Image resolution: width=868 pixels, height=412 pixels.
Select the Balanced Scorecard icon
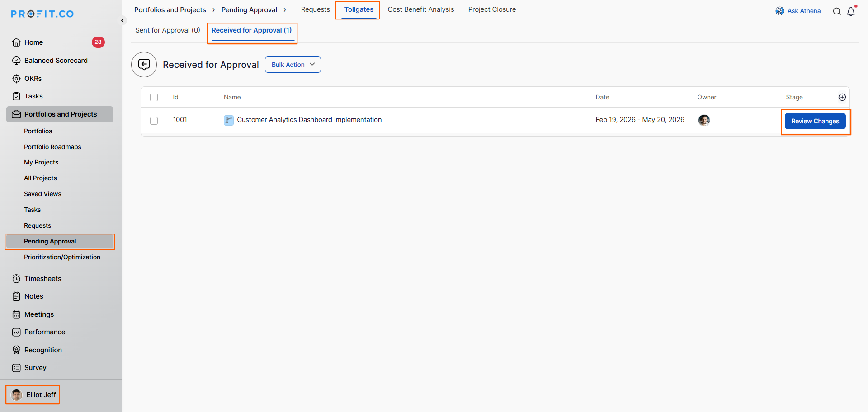[16, 60]
